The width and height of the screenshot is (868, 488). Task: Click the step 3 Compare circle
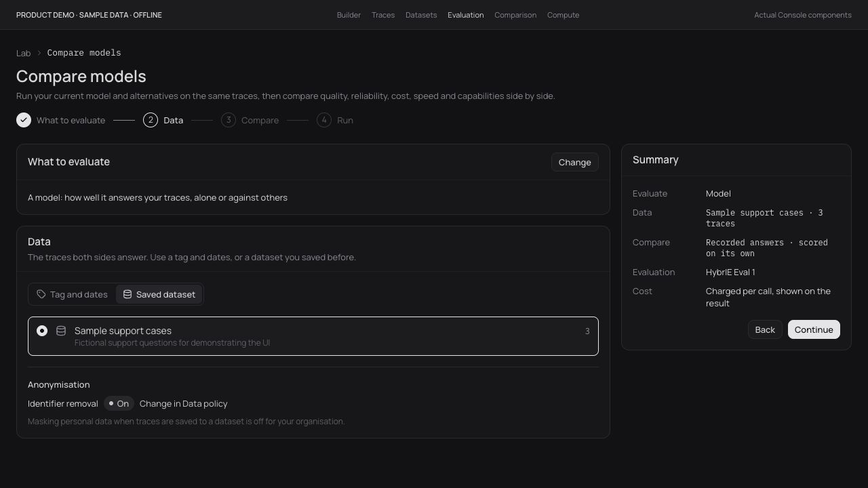[229, 120]
